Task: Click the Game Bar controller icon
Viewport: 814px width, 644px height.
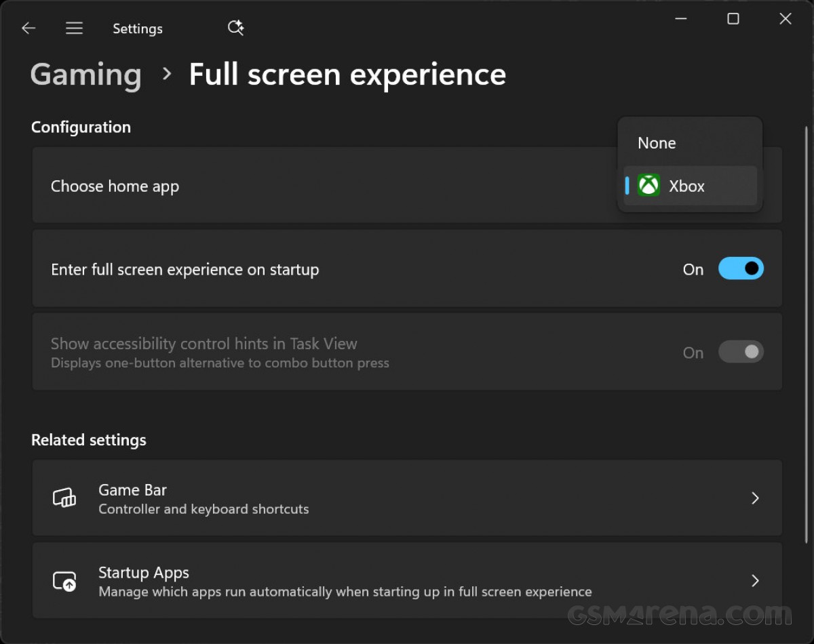Action: pyautogui.click(x=64, y=498)
